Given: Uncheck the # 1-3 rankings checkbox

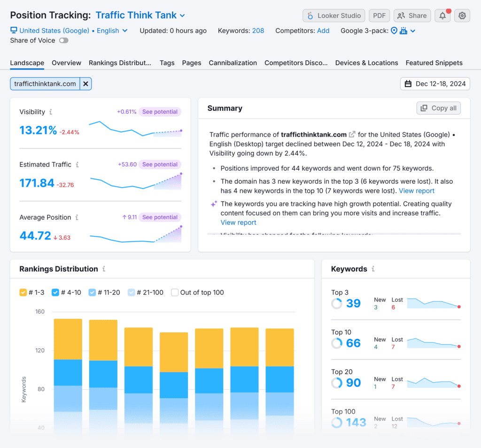Looking at the screenshot, I should click(23, 292).
